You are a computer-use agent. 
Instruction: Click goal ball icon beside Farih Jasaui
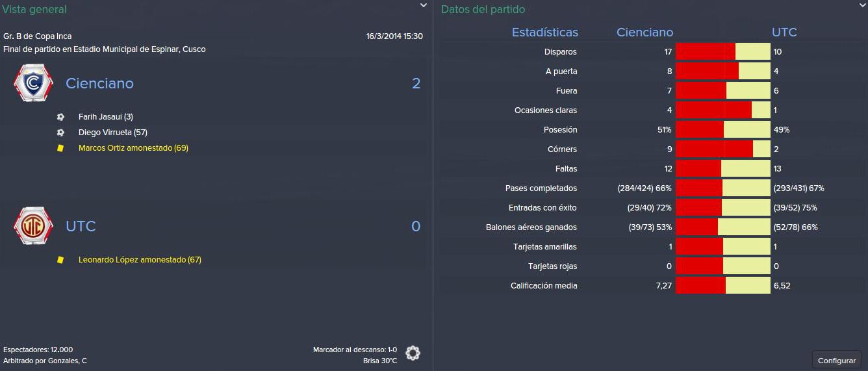[60, 117]
